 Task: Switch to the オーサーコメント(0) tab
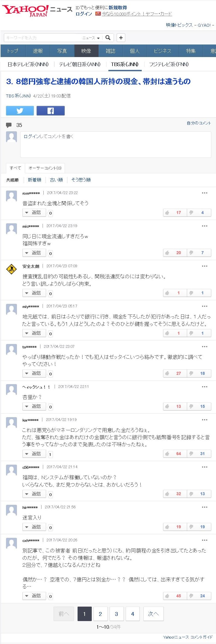point(45,168)
